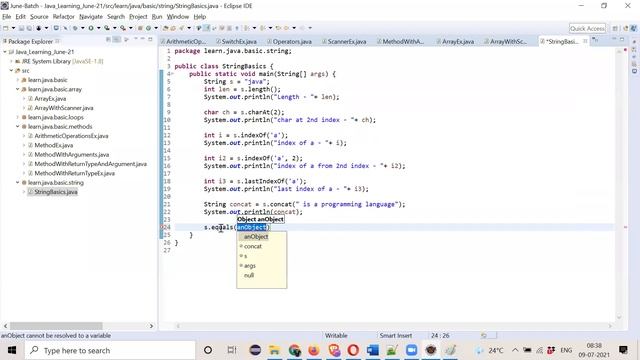
Task: Click the 'Smart Insert' status bar entry
Action: 396,336
